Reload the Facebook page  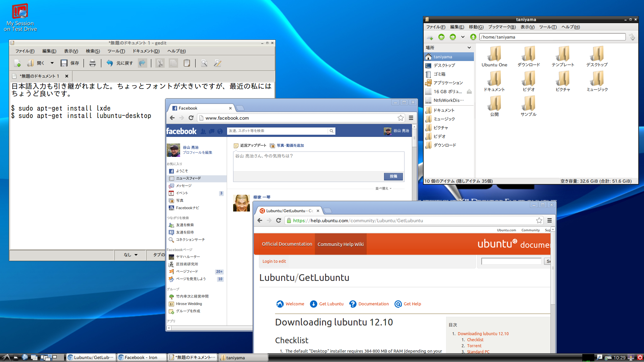[191, 118]
